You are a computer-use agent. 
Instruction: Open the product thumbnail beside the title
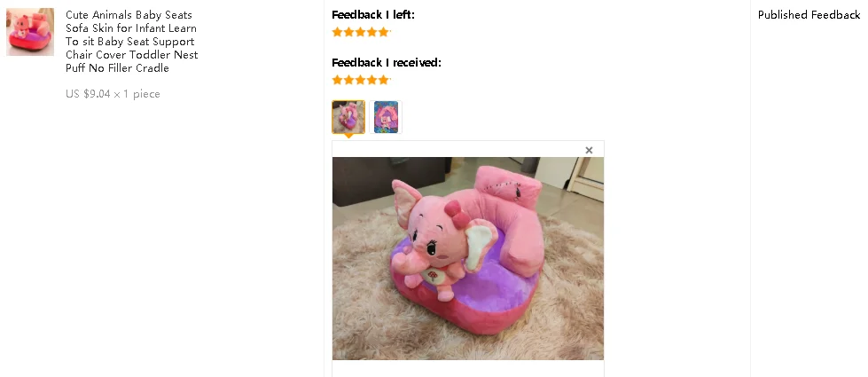click(x=30, y=32)
